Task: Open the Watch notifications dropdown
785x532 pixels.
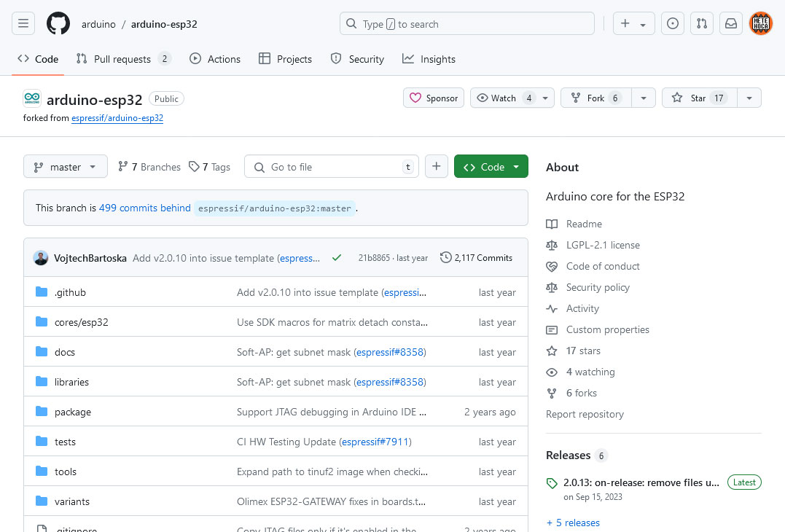Action: pos(512,98)
